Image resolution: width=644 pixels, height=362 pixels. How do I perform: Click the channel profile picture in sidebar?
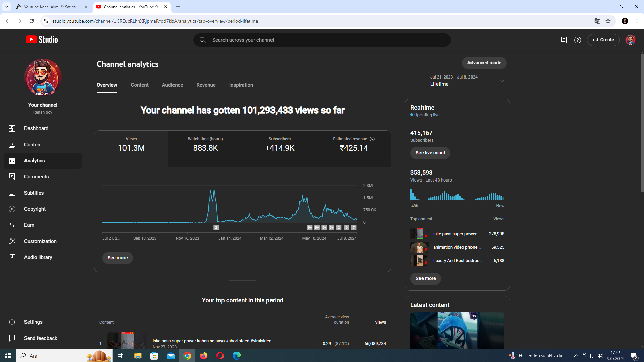point(43,77)
